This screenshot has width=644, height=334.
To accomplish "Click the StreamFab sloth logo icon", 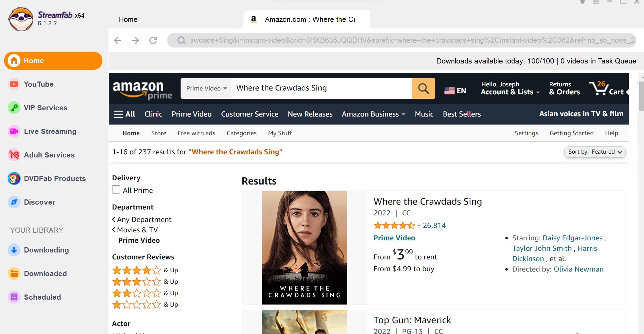I will pos(21,19).
